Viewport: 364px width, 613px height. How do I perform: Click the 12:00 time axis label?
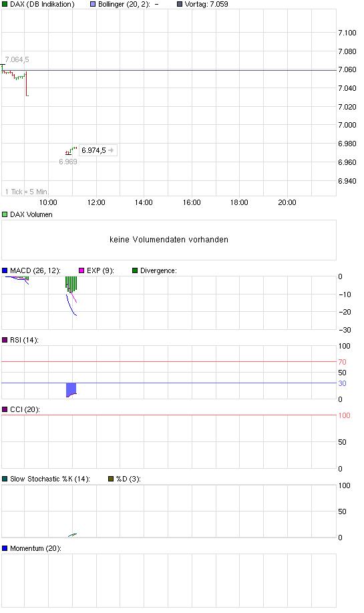pos(96,202)
